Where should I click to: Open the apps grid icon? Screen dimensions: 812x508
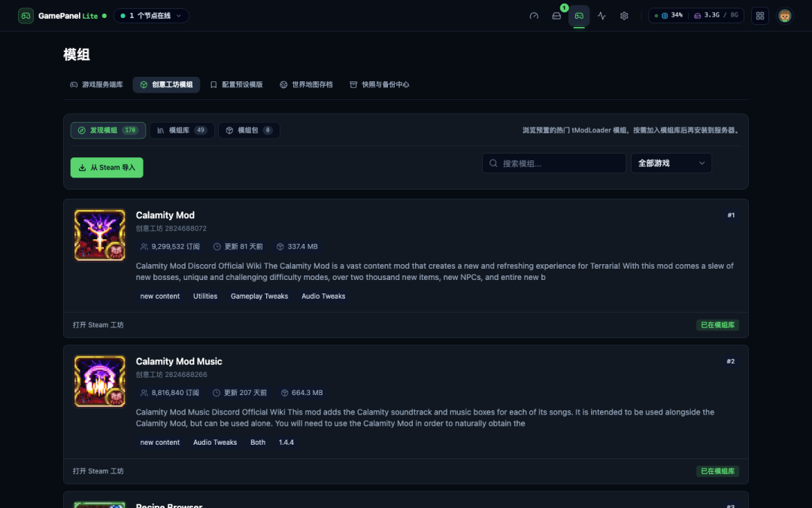pyautogui.click(x=759, y=16)
